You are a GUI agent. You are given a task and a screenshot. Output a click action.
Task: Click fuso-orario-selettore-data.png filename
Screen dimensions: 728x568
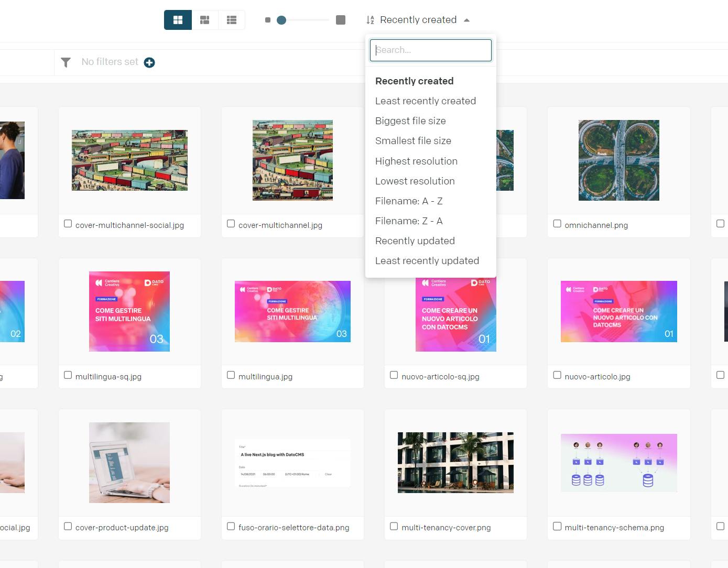coord(294,528)
